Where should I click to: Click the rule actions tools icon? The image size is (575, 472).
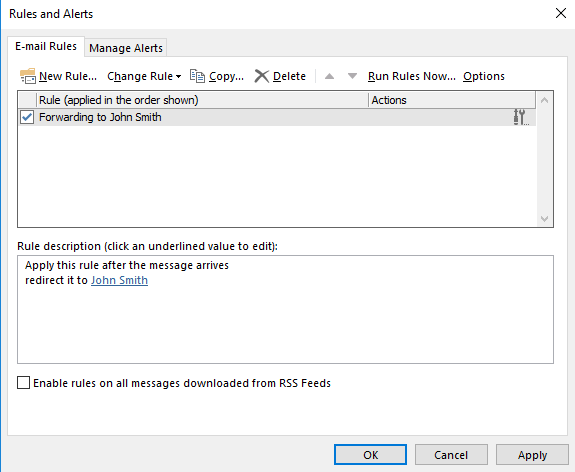(521, 117)
